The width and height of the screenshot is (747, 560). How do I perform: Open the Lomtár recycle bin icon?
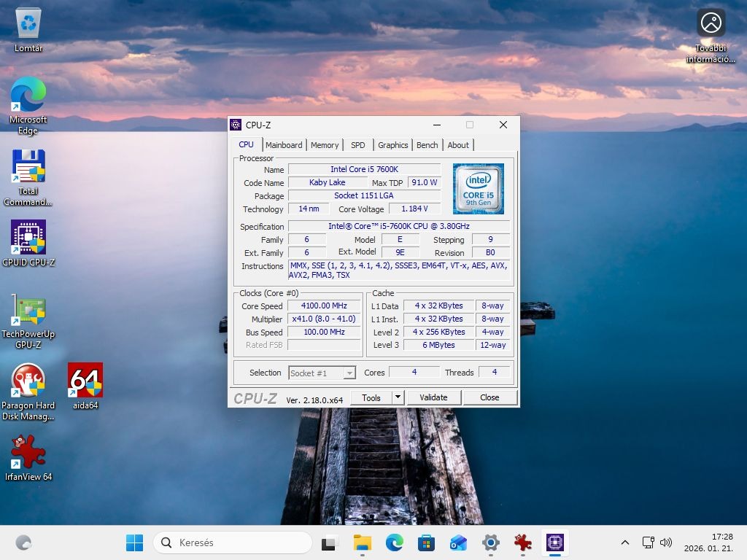28,29
